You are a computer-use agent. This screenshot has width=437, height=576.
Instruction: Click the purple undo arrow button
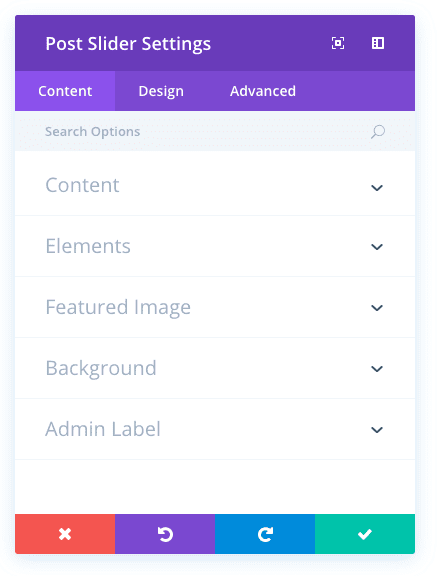coord(165,534)
